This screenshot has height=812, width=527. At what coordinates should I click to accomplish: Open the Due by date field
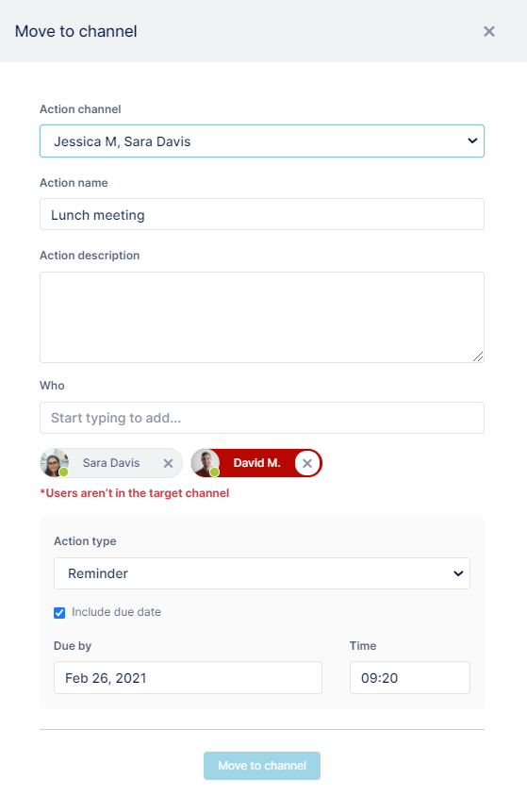[x=188, y=677]
